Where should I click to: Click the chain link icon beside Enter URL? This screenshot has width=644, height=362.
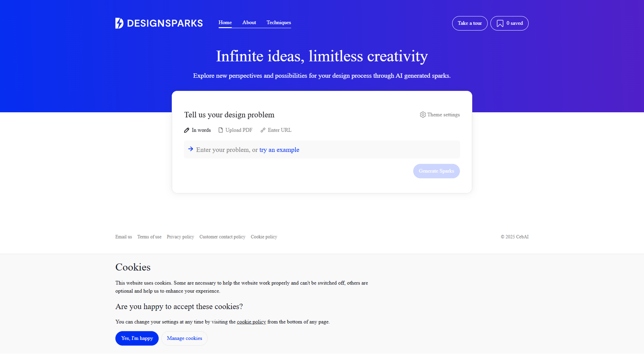(x=262, y=130)
